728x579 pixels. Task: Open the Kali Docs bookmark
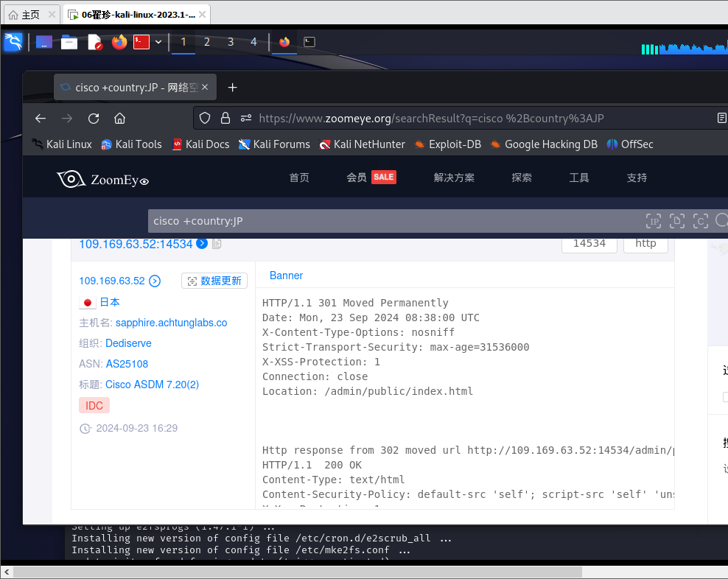[x=201, y=144]
